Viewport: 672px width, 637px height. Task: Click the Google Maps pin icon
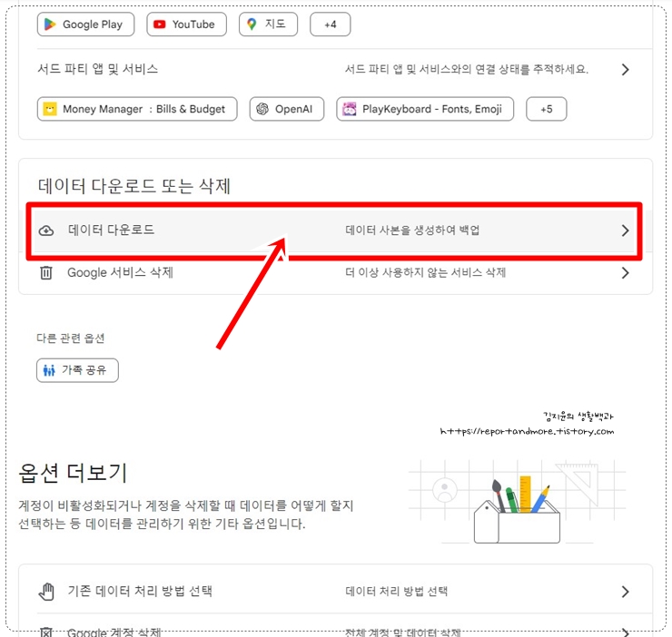(252, 24)
